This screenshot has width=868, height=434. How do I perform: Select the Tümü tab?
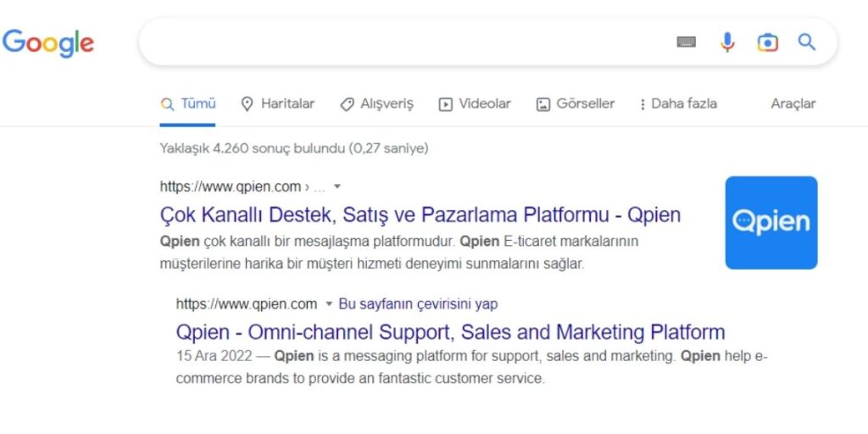(187, 104)
